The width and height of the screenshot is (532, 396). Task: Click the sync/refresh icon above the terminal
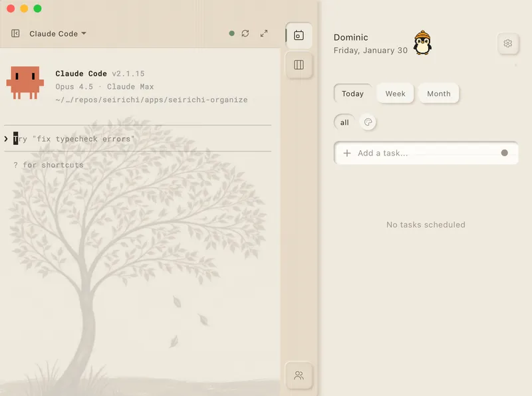(246, 33)
